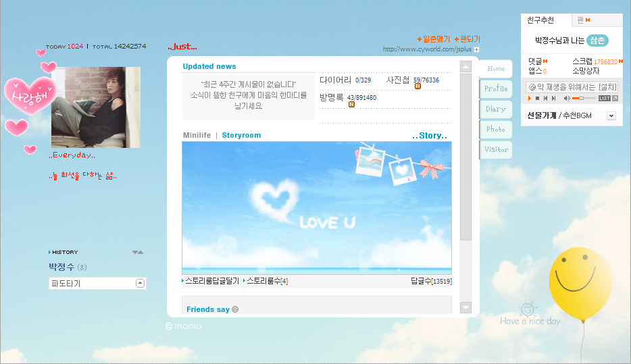The height and width of the screenshot is (364, 631).
Task: Pop out the music player
Action: coord(615,98)
